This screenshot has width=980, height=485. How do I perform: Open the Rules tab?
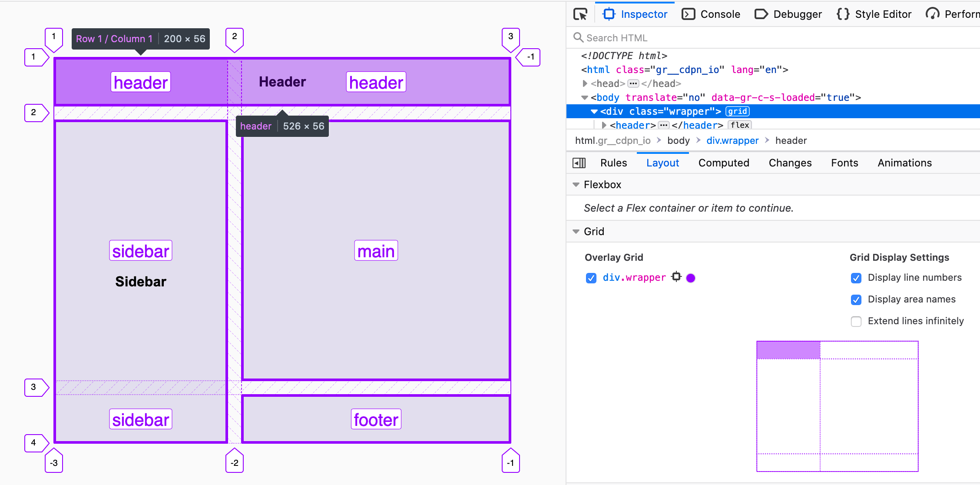point(613,163)
